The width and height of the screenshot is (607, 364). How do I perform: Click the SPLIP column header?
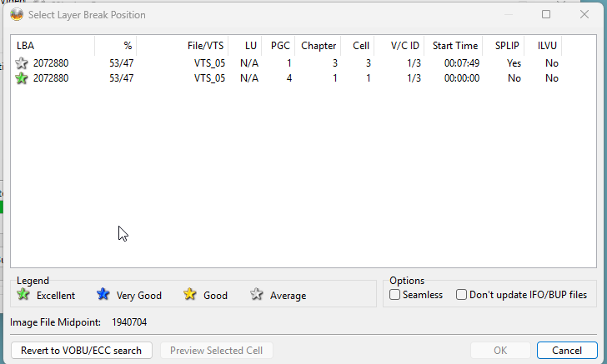507,46
